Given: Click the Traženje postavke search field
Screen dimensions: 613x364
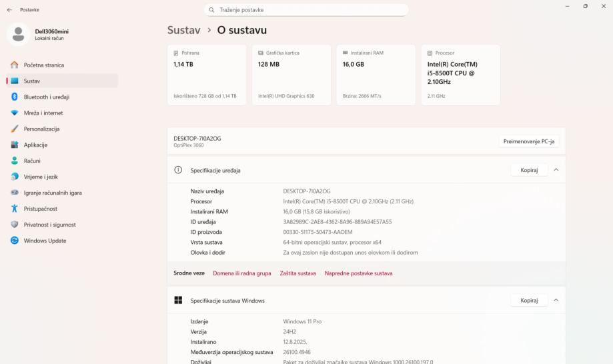Looking at the screenshot, I should (x=307, y=10).
